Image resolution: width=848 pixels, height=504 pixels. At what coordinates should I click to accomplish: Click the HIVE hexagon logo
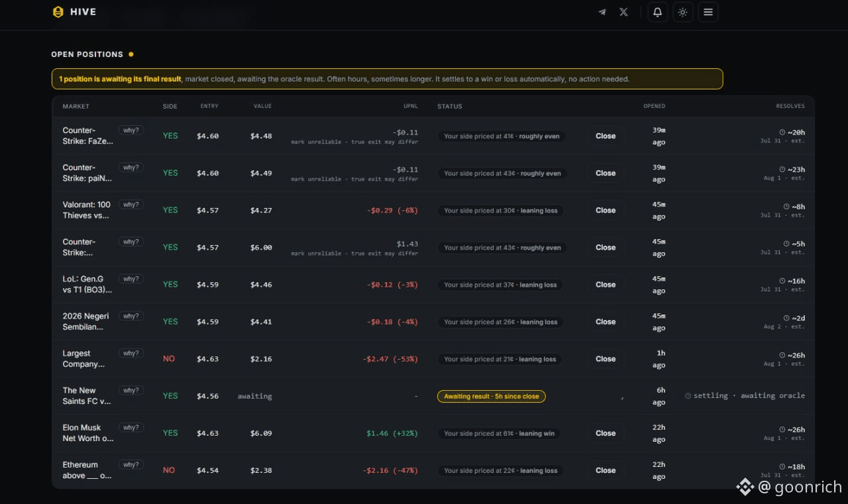coord(58,12)
